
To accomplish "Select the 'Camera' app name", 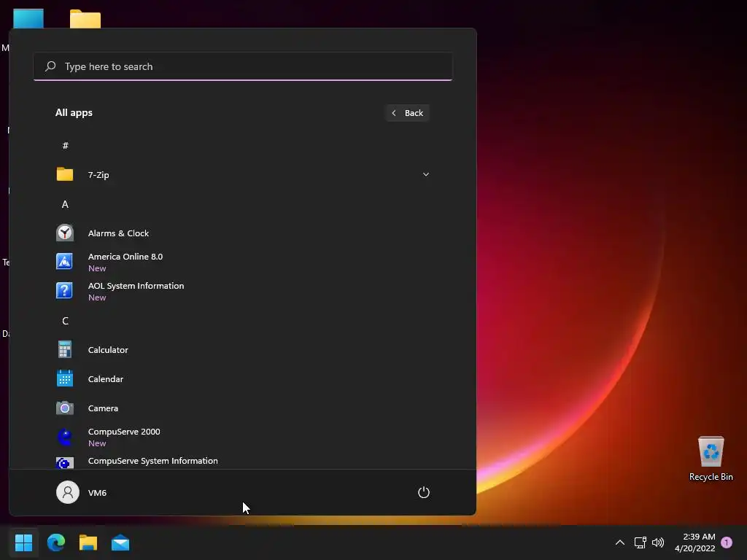I will pyautogui.click(x=103, y=408).
